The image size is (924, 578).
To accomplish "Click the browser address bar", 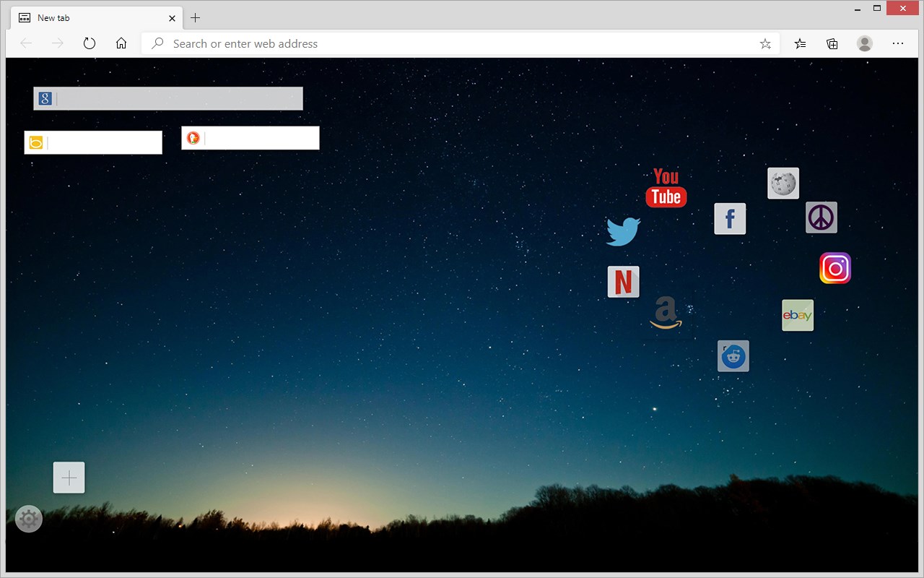I will (461, 43).
